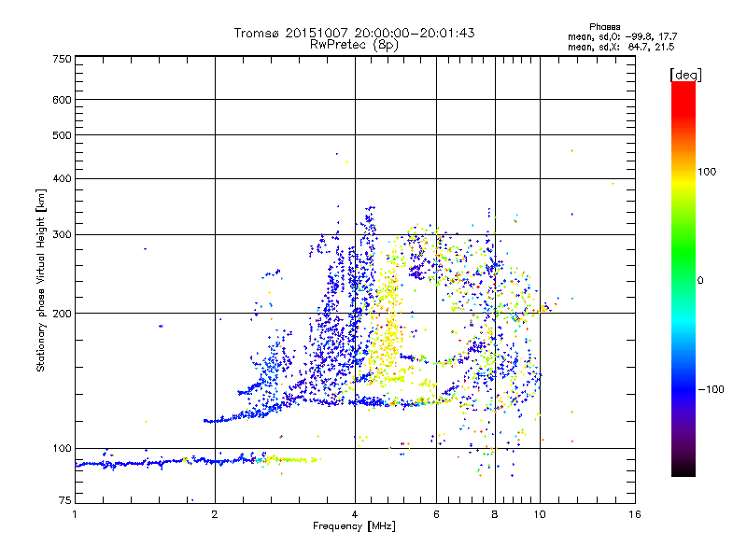Image resolution: width=747 pixels, height=560 pixels.
Task: Click the plot title 'Tromsø 20151007 20:00:00-20:01:43'
Action: coord(355,33)
